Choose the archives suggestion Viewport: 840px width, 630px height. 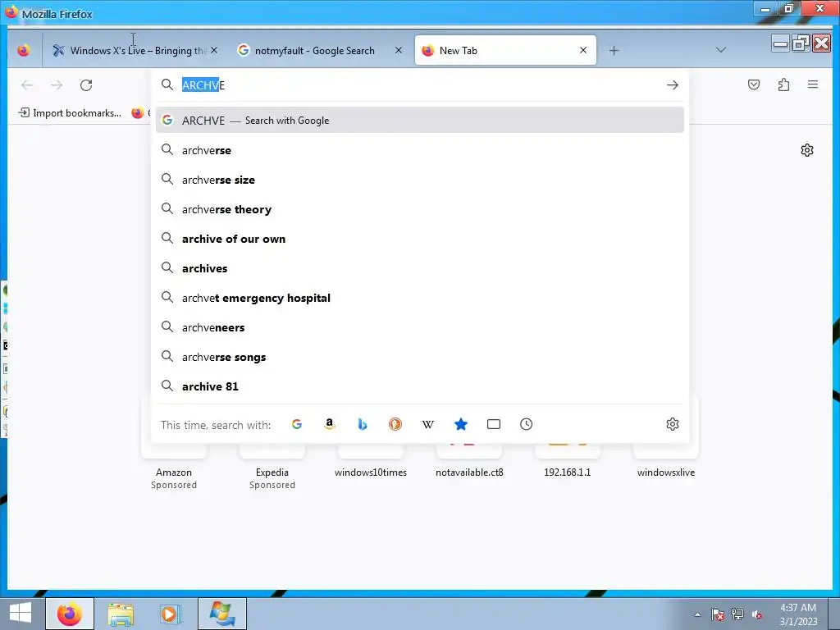point(420,268)
